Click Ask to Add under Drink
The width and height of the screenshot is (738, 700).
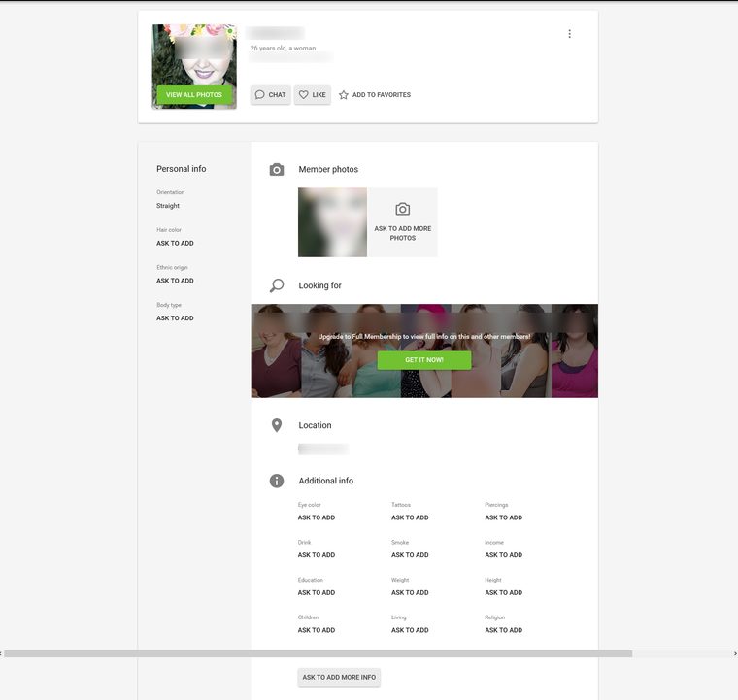(317, 555)
